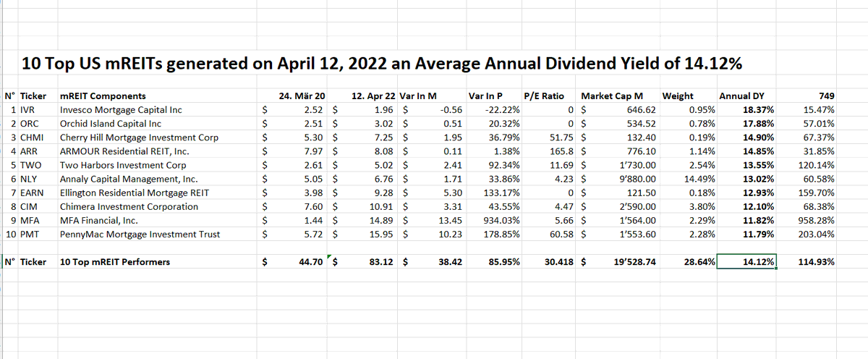The image size is (868, 359).
Task: Select the '24. Mär 20' date header
Action: click(302, 96)
